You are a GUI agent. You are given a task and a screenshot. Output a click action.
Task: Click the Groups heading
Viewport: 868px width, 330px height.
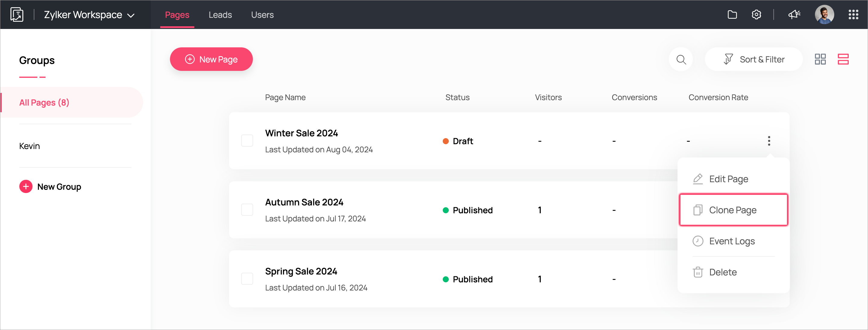click(37, 60)
